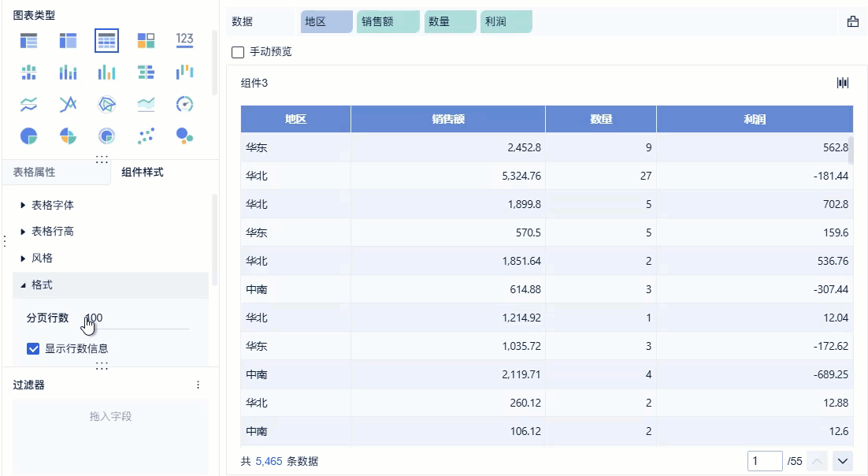Select the gauge dashboard chart icon
The image size is (868, 476).
(184, 104)
